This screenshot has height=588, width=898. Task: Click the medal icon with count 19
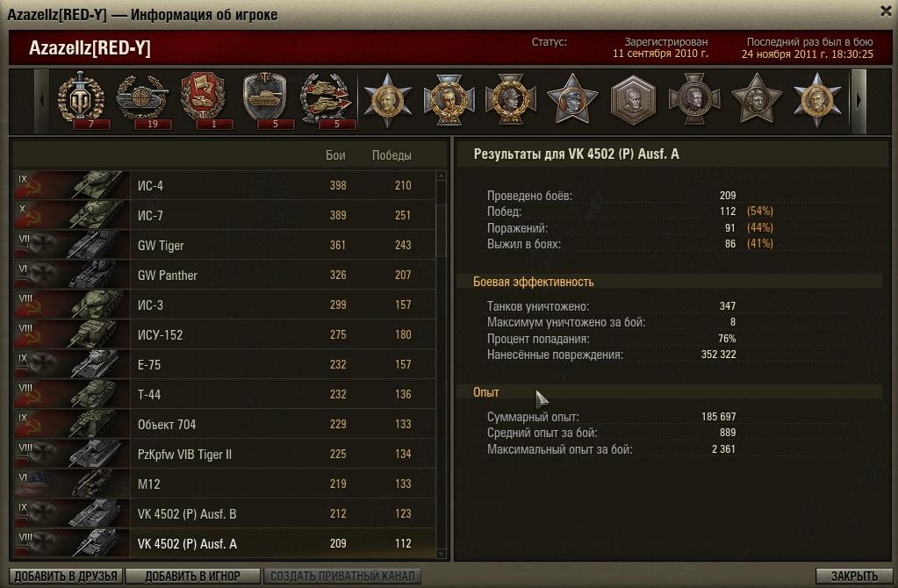pyautogui.click(x=142, y=100)
